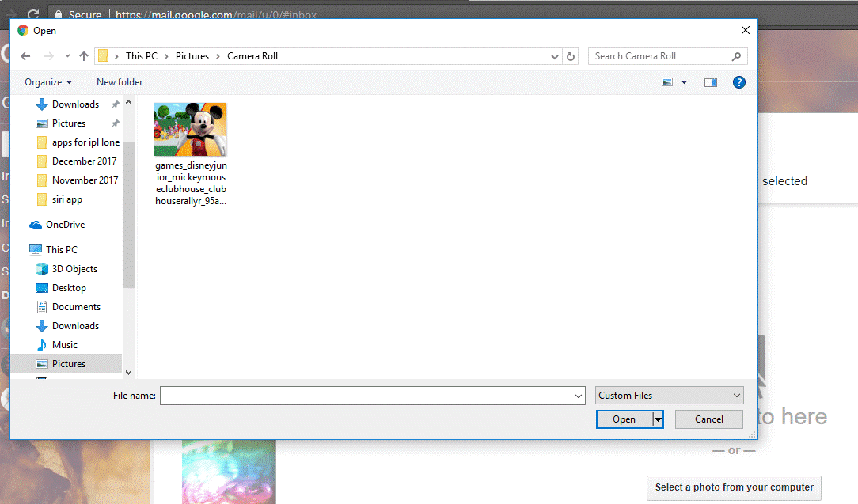858x504 pixels.
Task: Open the Organize menu
Action: pyautogui.click(x=48, y=82)
